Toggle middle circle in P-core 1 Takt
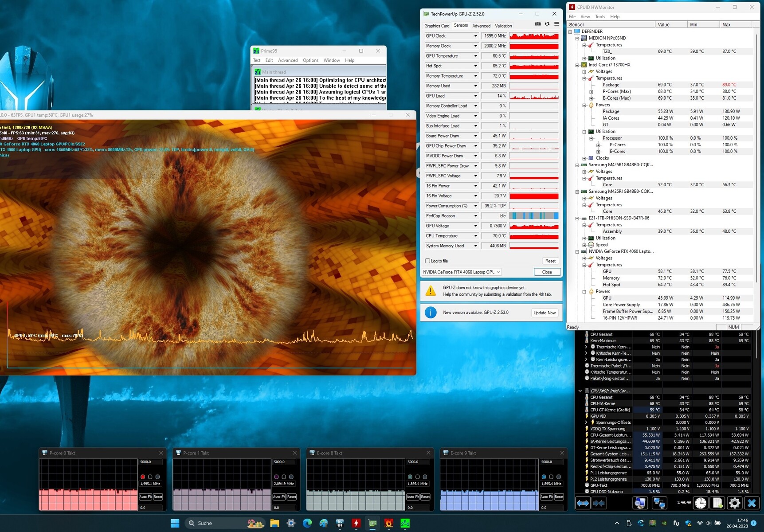Screen dimensions: 764x532 284,477
